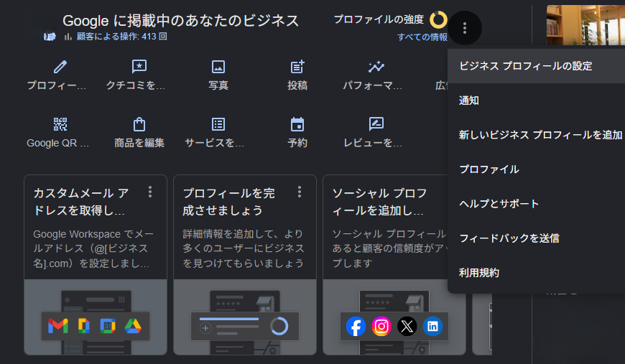Click the business logo avatar beside 顧客による操作
This screenshot has width=625, height=364.
[50, 37]
